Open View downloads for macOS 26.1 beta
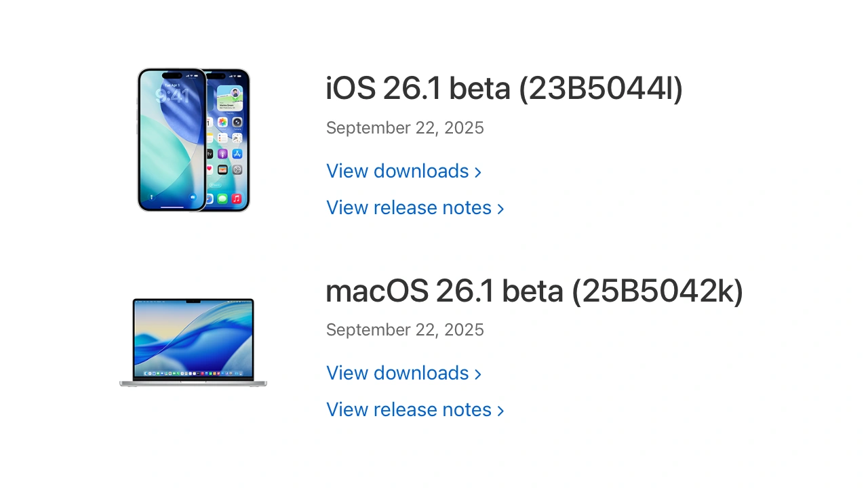 (397, 373)
